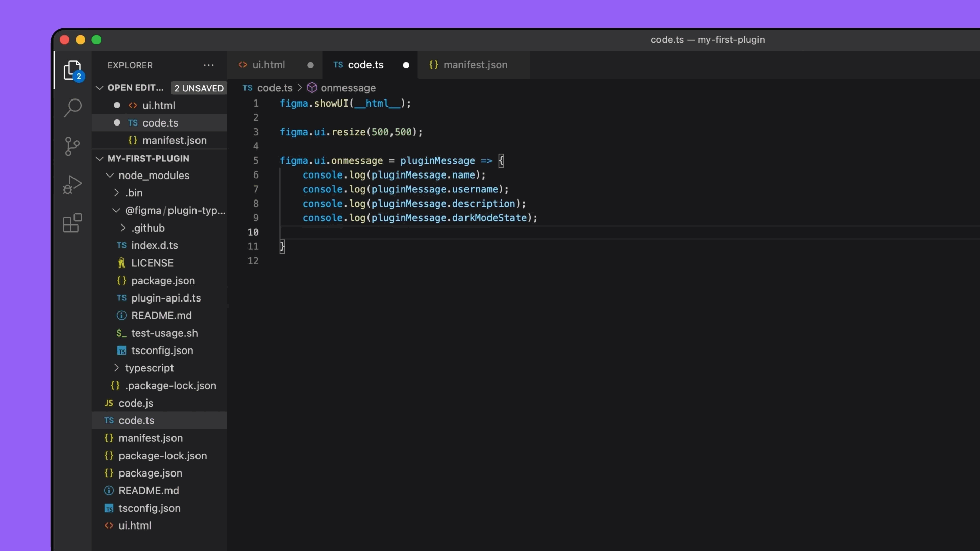Open the Run and Debug view
This screenshot has height=551, width=980.
coord(72,185)
